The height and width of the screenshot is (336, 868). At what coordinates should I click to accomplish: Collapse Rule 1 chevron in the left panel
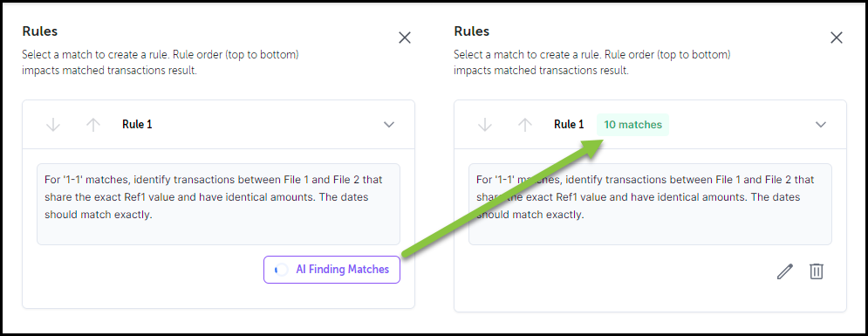[389, 125]
